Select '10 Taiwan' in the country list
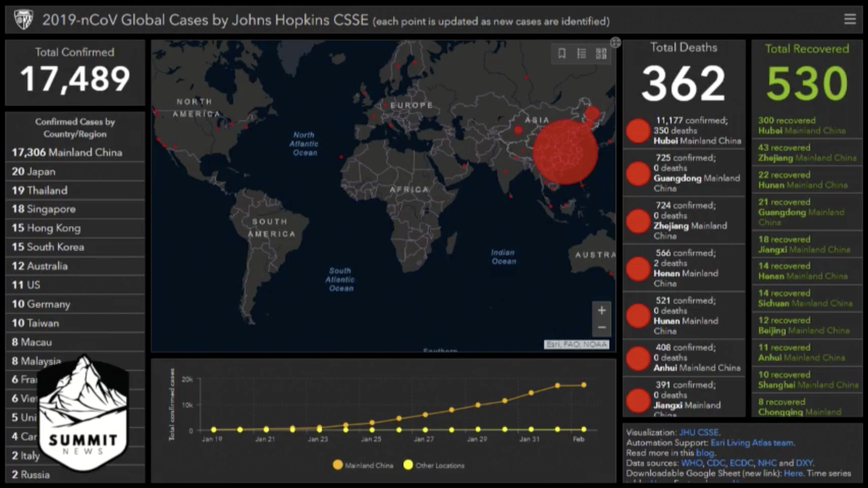This screenshot has width=868, height=488. (x=75, y=323)
